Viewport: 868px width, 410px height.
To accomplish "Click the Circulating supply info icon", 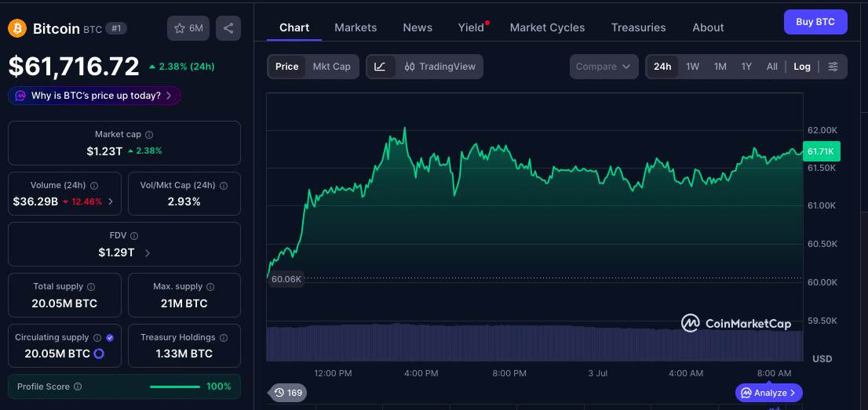I will point(97,338).
